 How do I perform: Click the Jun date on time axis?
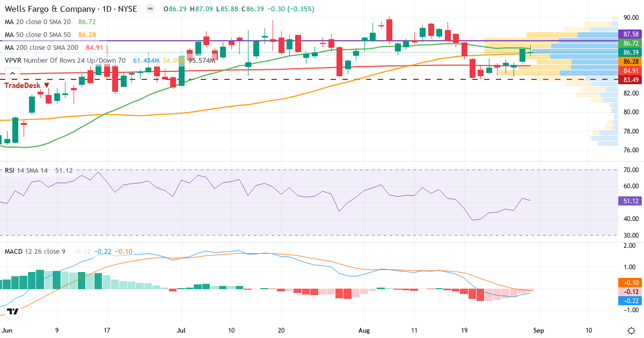(6, 330)
